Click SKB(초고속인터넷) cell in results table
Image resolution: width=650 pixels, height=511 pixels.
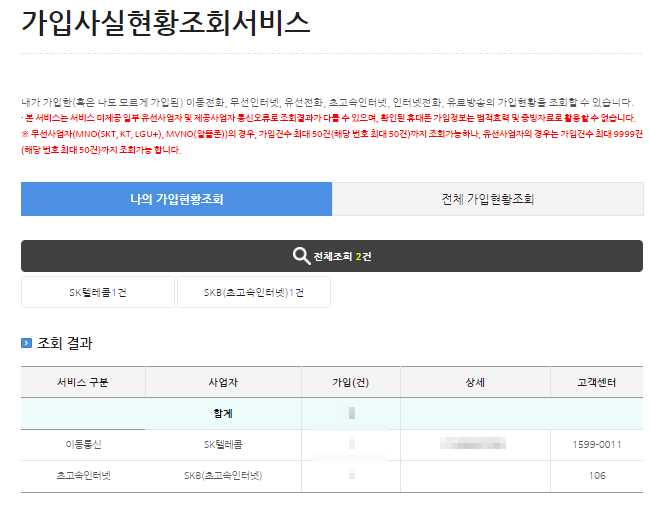pyautogui.click(x=223, y=476)
